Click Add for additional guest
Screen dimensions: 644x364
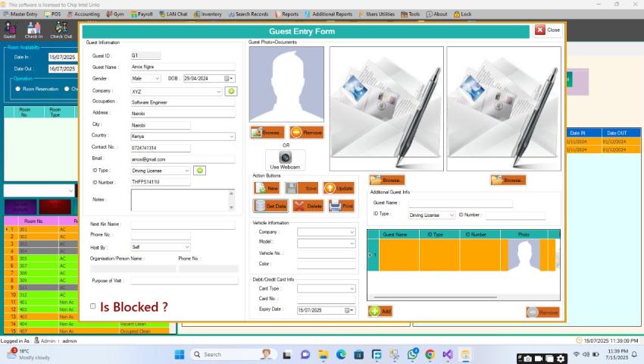(380, 312)
